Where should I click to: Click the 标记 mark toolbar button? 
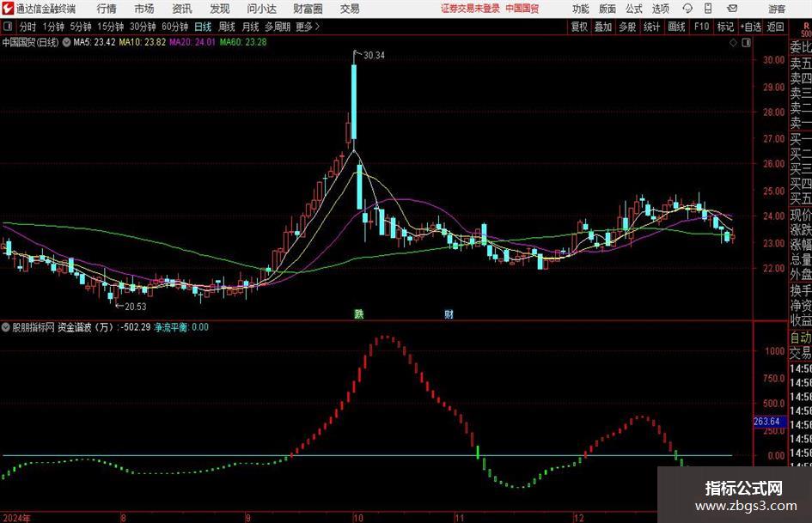coord(725,27)
